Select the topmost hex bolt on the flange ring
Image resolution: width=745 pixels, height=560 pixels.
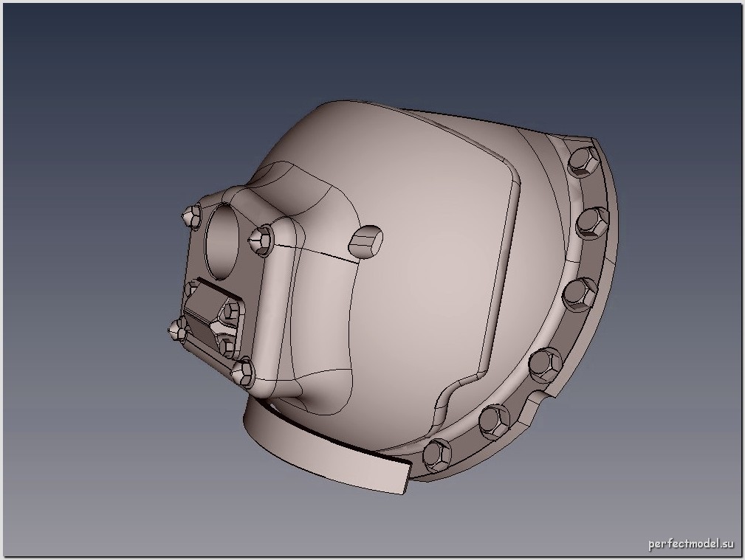tap(583, 161)
